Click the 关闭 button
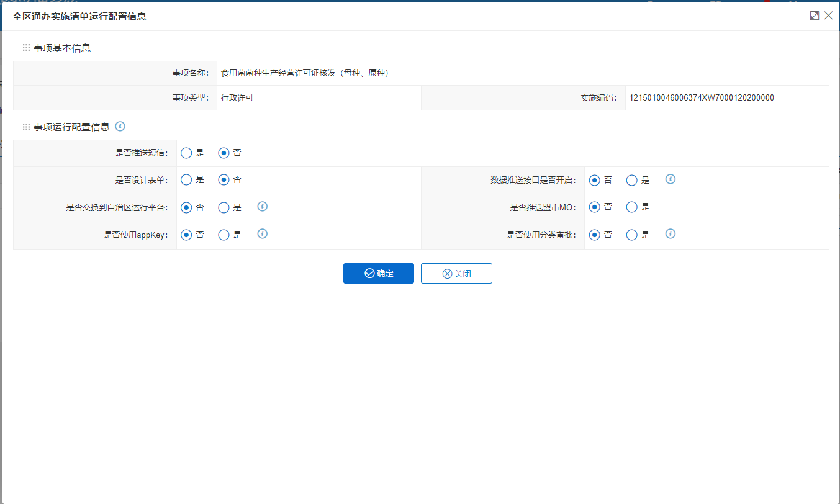The image size is (840, 504). [456, 274]
